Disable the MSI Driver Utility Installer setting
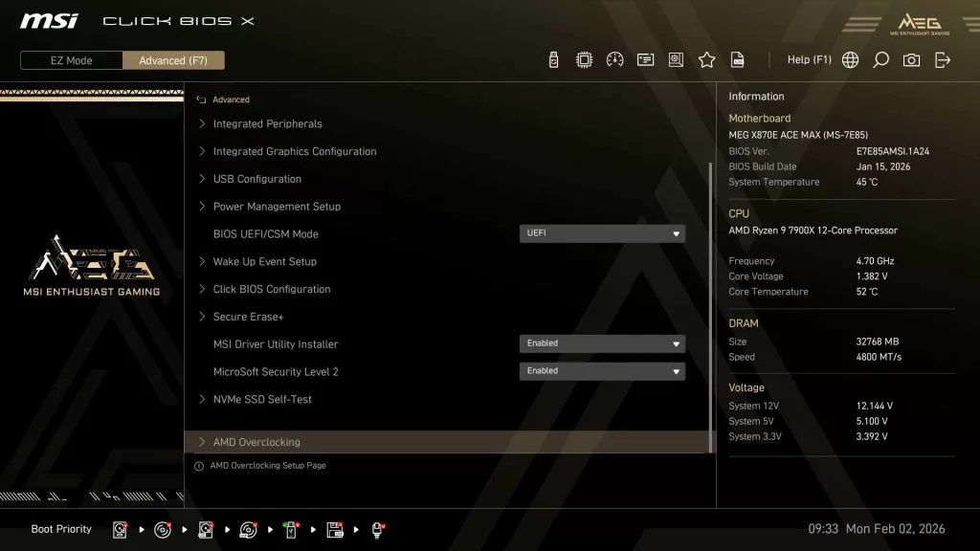The image size is (980, 551). click(602, 343)
